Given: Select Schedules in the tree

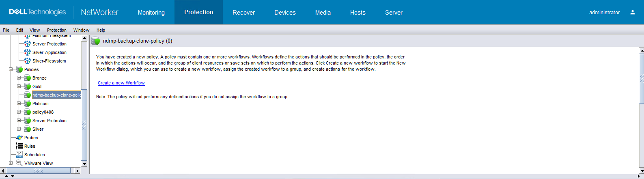Looking at the screenshot, I should click(34, 155).
